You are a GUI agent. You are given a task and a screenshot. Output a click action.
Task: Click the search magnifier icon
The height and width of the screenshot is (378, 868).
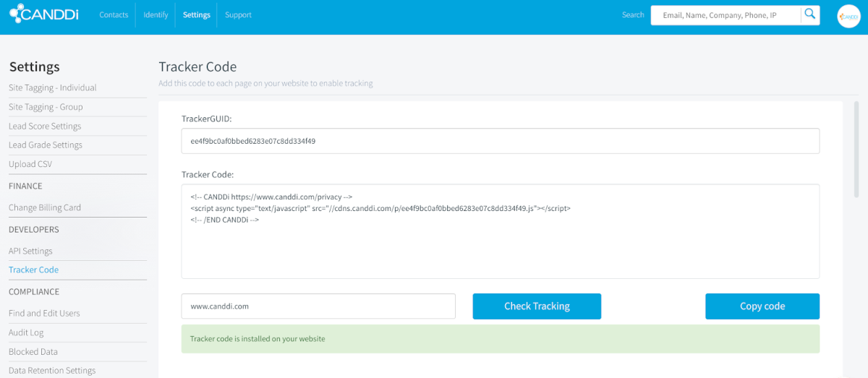[x=810, y=14]
